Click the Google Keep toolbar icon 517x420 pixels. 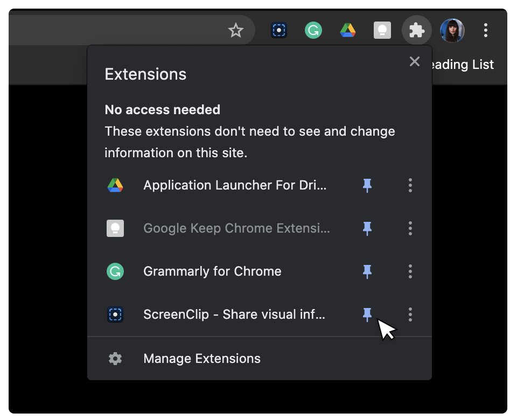click(382, 30)
